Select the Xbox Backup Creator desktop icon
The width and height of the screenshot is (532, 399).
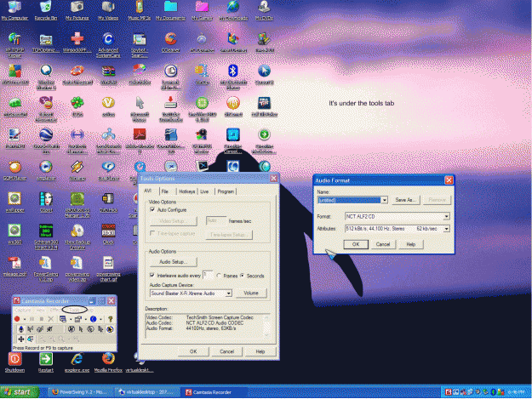(77, 237)
